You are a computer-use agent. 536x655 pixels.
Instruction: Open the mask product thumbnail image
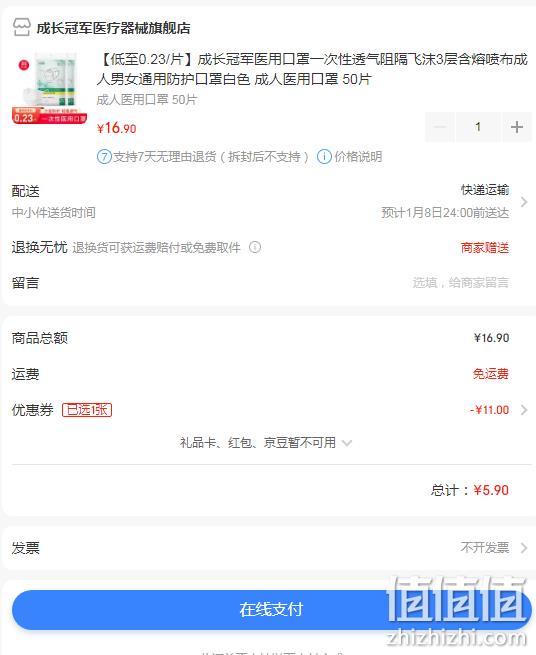point(49,89)
